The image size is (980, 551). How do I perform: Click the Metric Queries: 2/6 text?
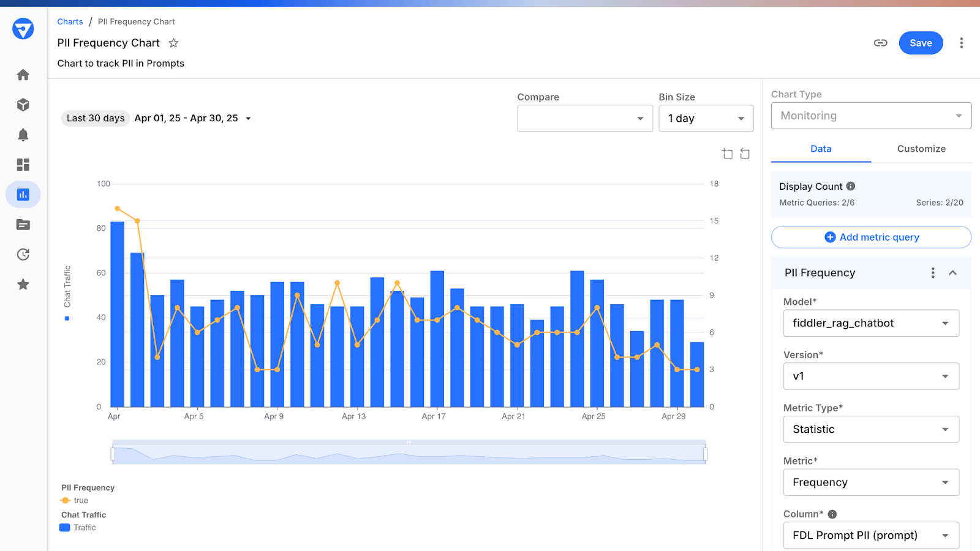click(x=816, y=203)
